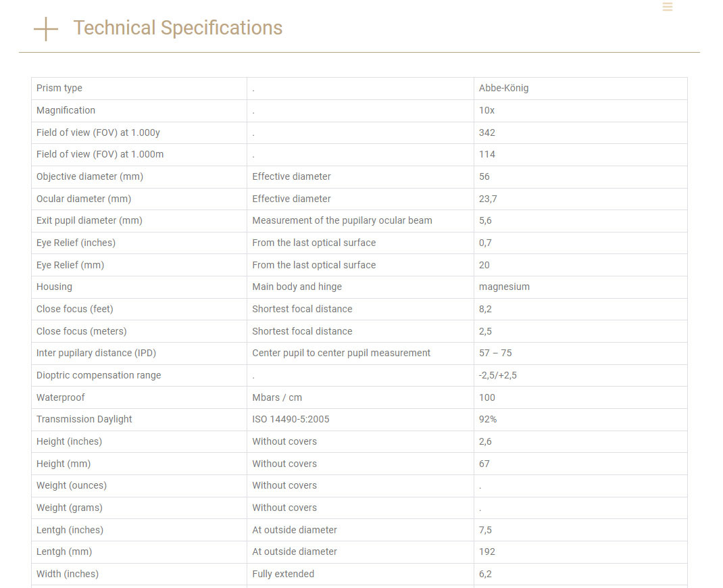Click the Inter pupilary distance label

[x=96, y=353]
